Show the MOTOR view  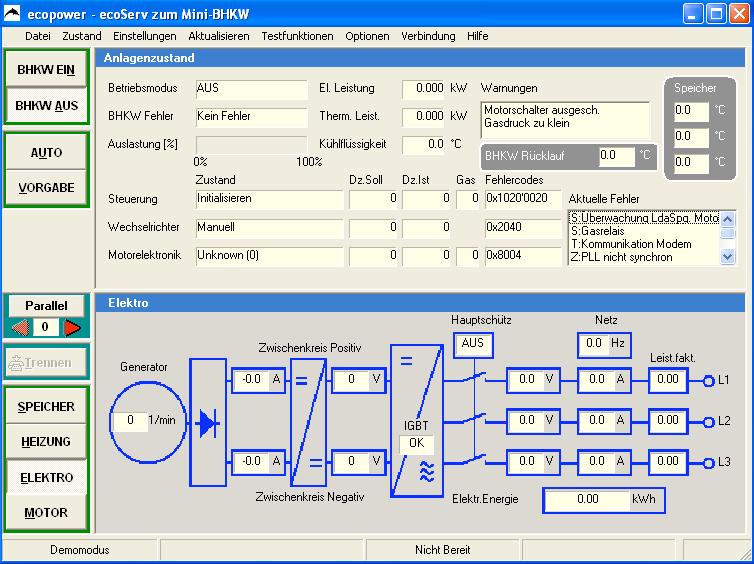coord(46,513)
